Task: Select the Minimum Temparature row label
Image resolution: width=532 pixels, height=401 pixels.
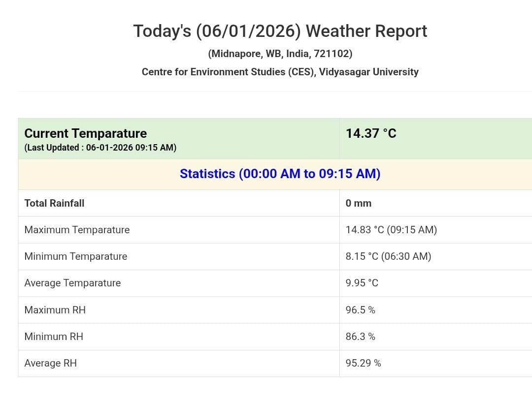Action: 76,256
